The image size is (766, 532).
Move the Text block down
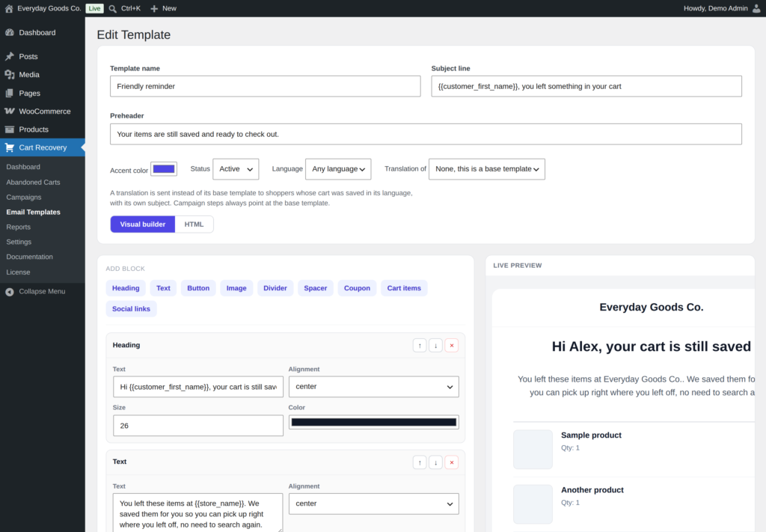[x=436, y=462]
